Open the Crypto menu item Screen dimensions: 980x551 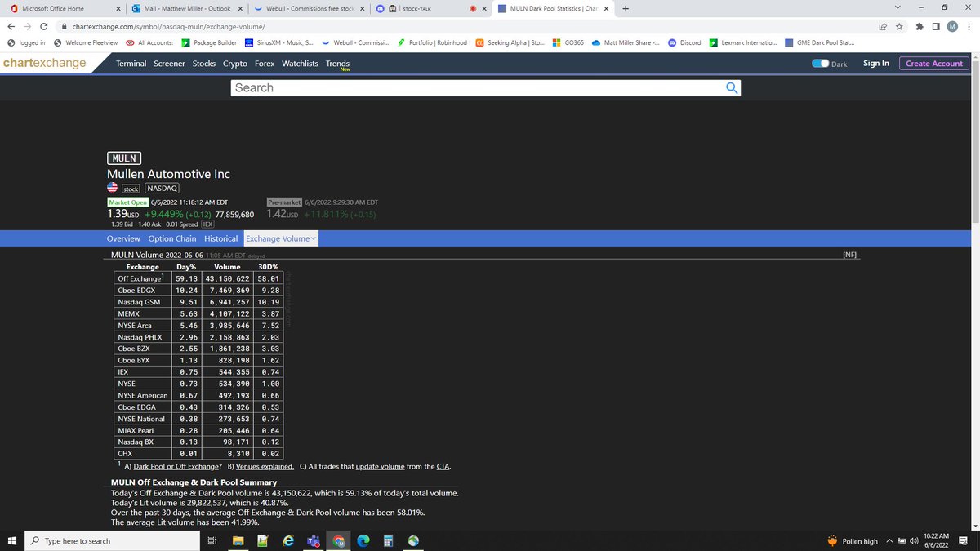[x=235, y=63]
